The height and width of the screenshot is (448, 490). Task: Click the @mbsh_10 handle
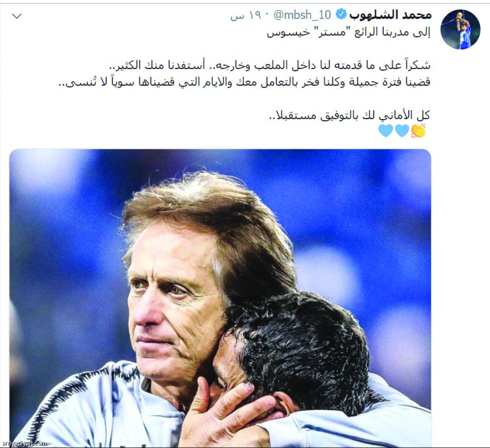(x=302, y=15)
